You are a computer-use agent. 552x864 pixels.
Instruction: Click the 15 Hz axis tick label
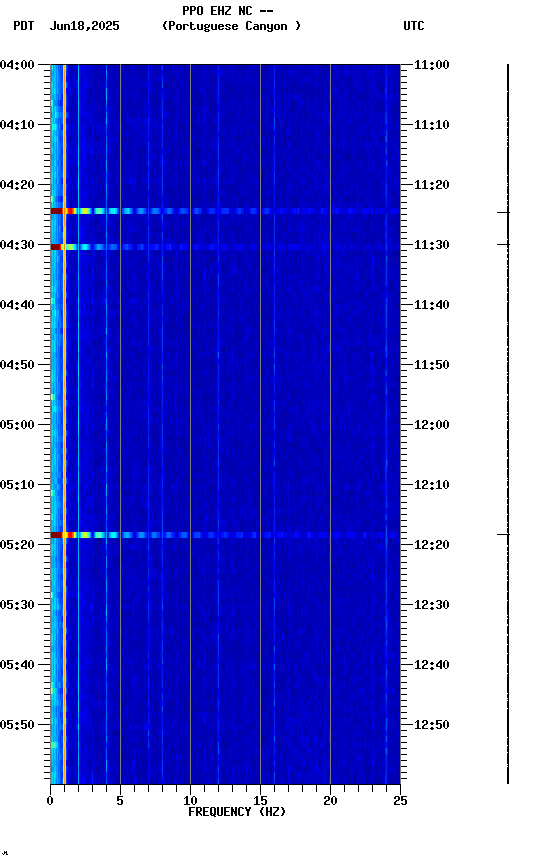pos(260,801)
